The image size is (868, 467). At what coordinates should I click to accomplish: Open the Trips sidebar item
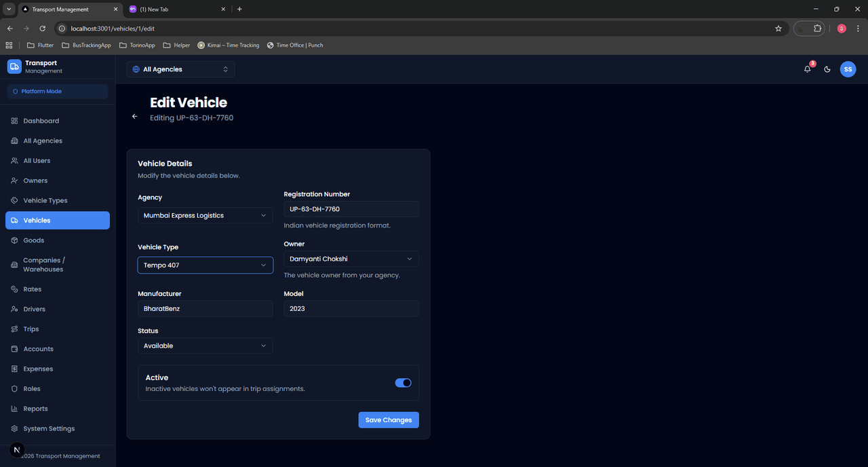[58, 329]
